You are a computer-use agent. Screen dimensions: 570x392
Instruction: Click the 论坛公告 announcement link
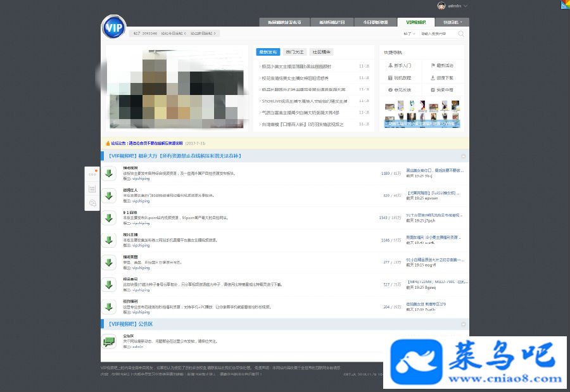pos(147,143)
